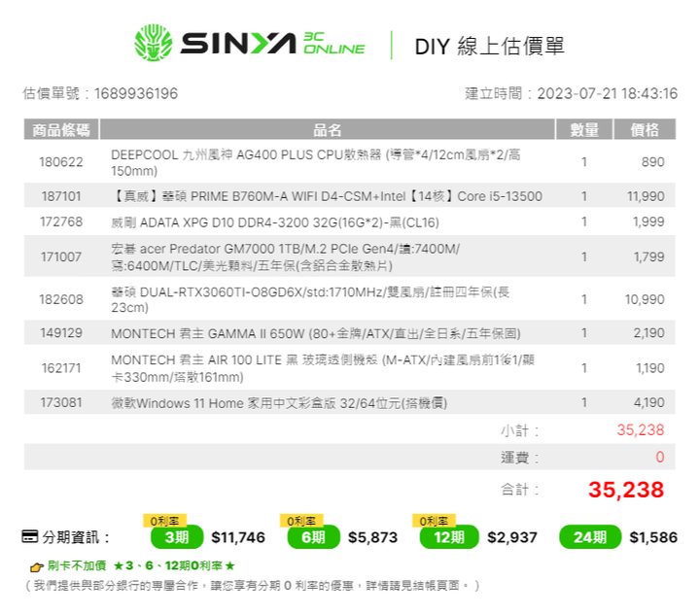The image size is (700, 614).
Task: Click the ADATA XPG D10 DDR4-3200 name
Action: [x=275, y=222]
